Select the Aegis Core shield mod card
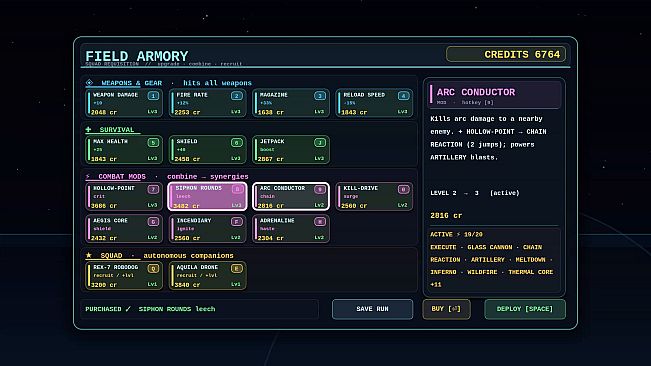 tap(124, 229)
